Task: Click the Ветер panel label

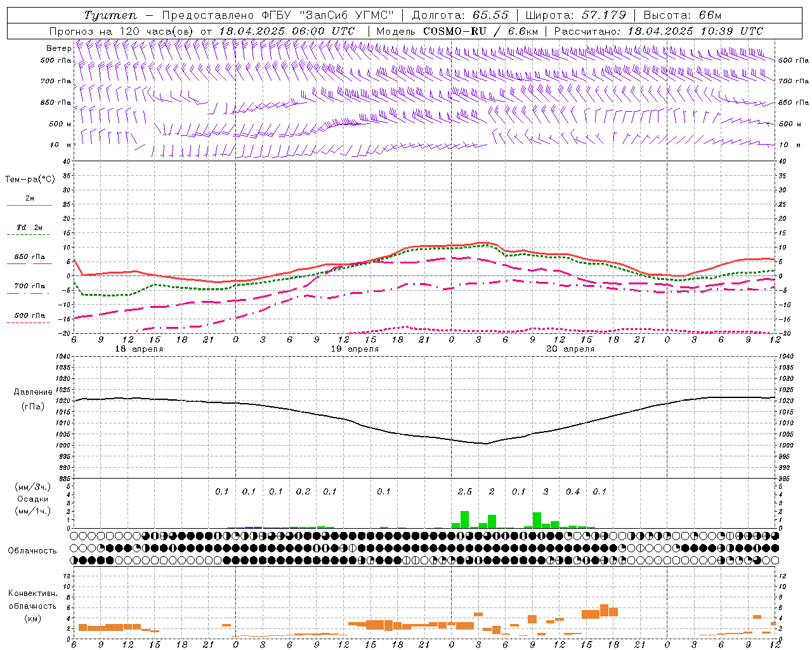Action: pos(58,48)
